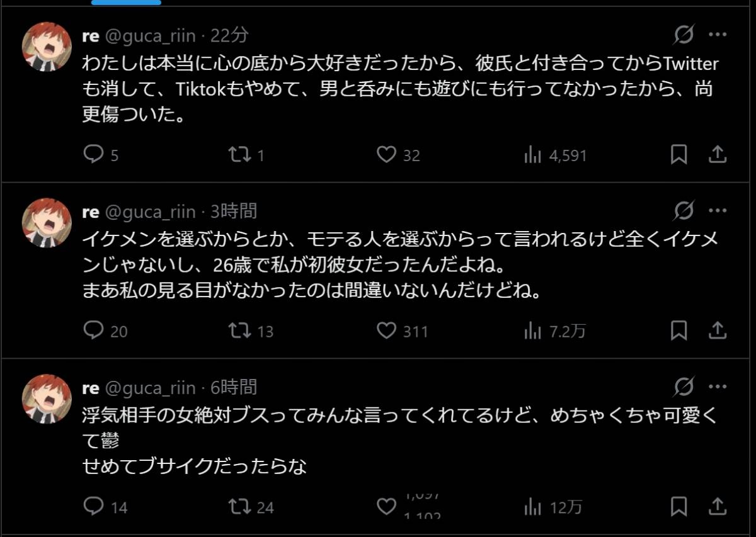Click the avatar on the 3時間 tweet
This screenshot has height=537, width=756.
(47, 222)
